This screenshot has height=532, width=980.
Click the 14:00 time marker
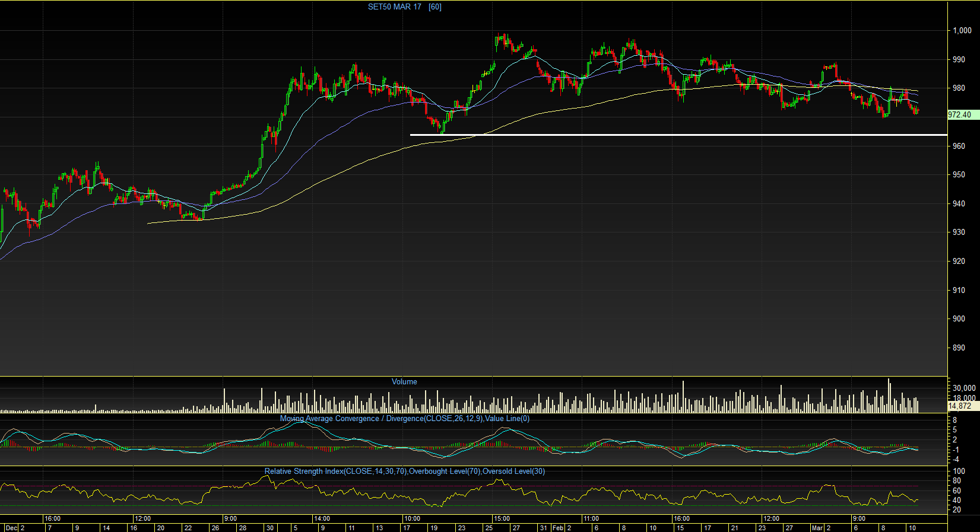coord(322,519)
